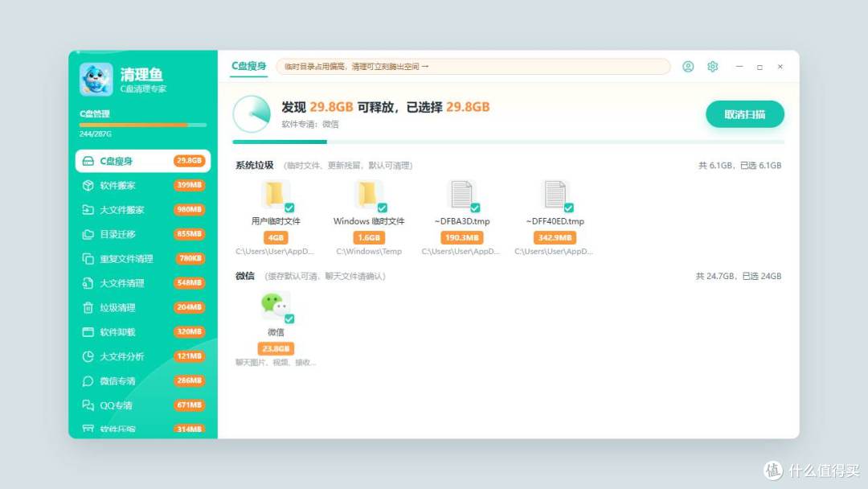Image resolution: width=868 pixels, height=489 pixels.
Task: Click the 671MB badge beside QQ专清
Action: coord(190,405)
